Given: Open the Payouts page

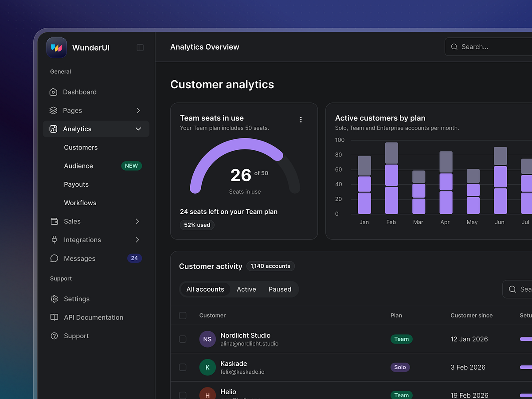Looking at the screenshot, I should click(76, 184).
